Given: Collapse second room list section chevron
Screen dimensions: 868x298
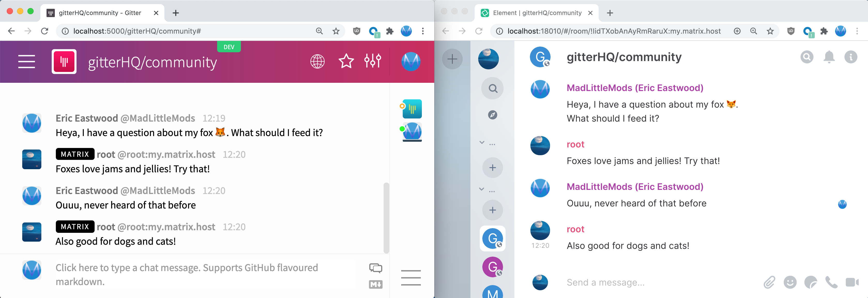Looking at the screenshot, I should pyautogui.click(x=482, y=189).
